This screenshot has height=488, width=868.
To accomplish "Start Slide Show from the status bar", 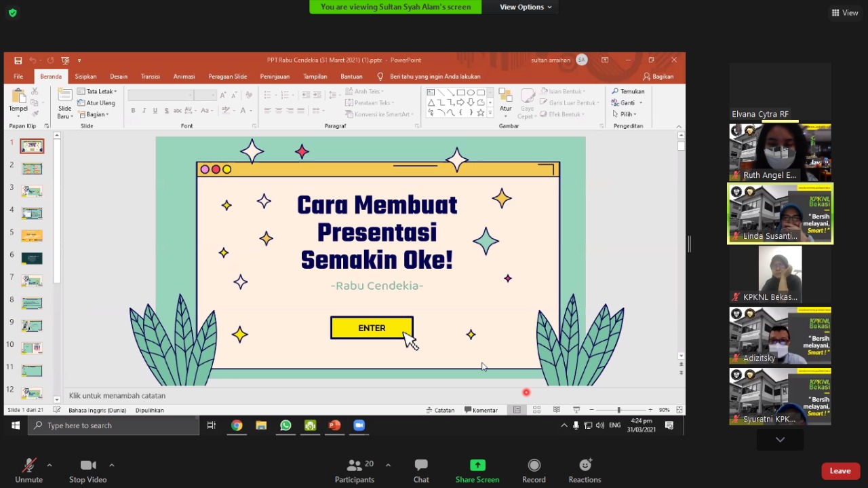I will [x=576, y=410].
